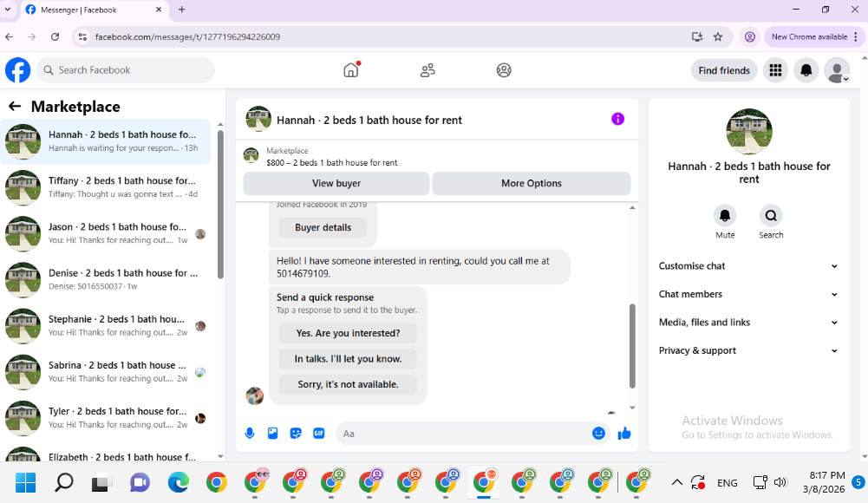The image size is (868, 503).
Task: Expand Customise chat section
Action: tap(749, 266)
